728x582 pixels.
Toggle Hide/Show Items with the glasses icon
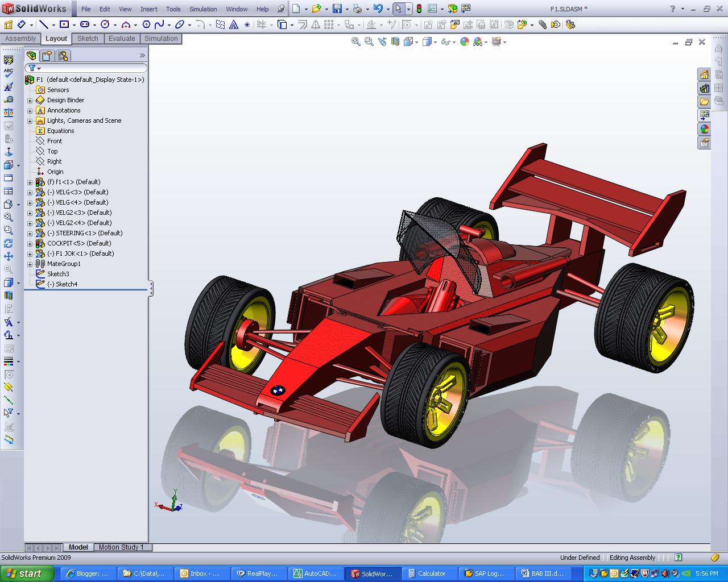pyautogui.click(x=445, y=41)
